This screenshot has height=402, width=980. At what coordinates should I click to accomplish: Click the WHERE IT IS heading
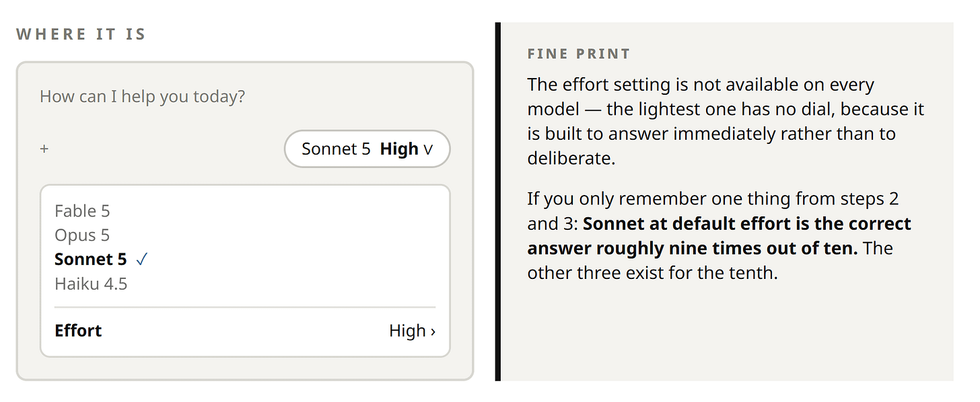click(81, 34)
